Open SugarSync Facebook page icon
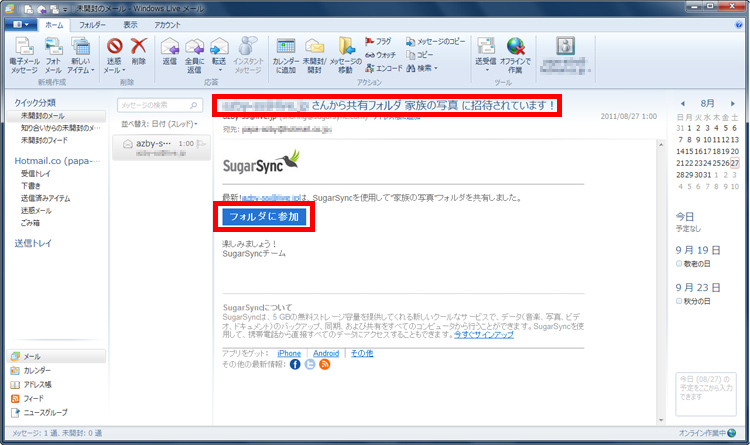Viewport: 750px width, 445px height. (295, 365)
